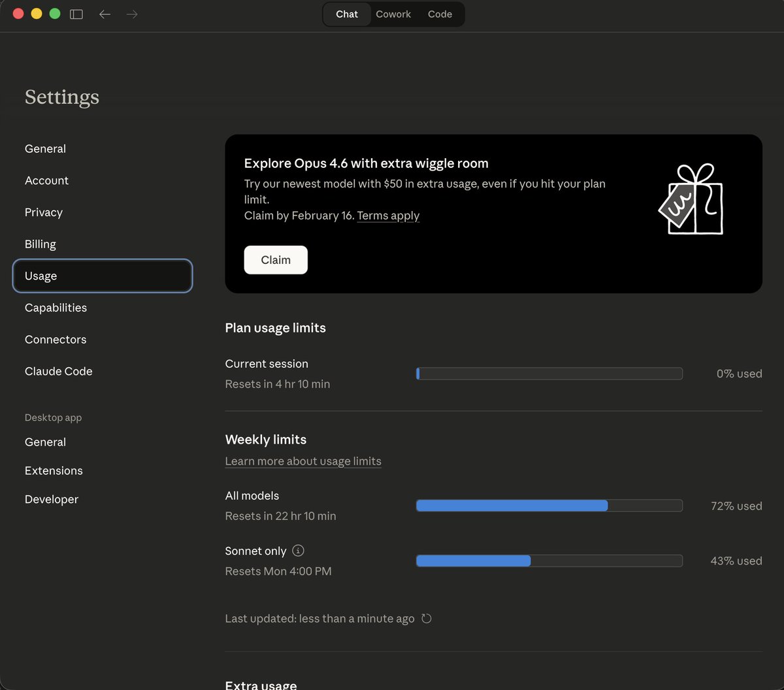
Task: Click the Last updated timestamp text
Action: (x=319, y=619)
